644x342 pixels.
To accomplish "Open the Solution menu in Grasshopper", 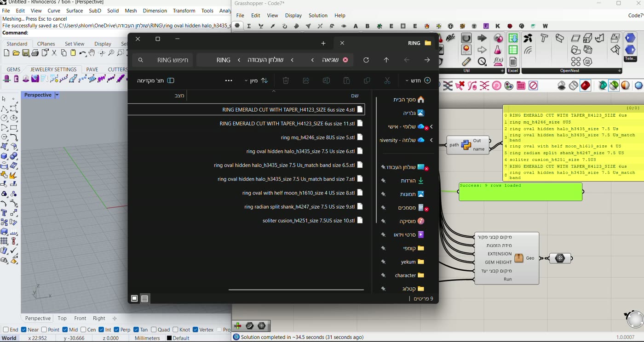I will 318,16.
